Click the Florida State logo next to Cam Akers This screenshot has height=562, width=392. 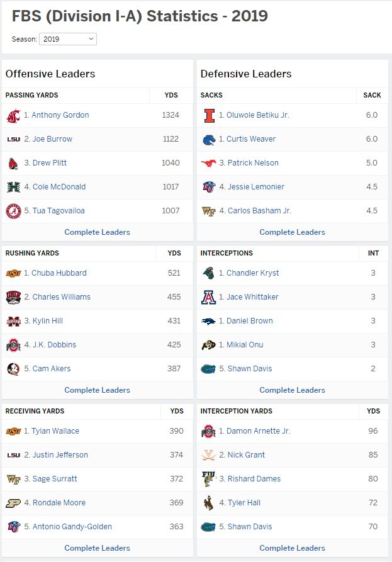tap(13, 369)
